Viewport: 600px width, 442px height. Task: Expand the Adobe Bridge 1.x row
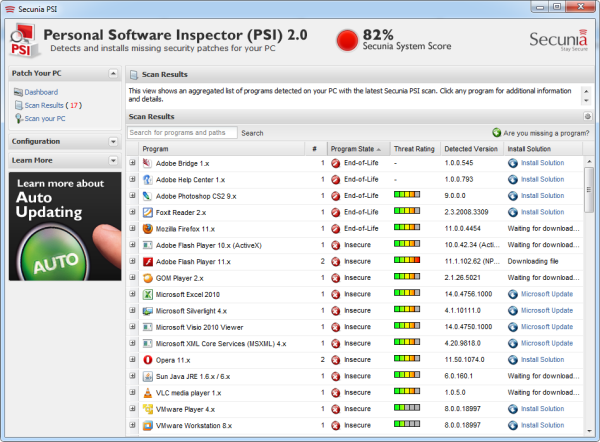(x=132, y=163)
